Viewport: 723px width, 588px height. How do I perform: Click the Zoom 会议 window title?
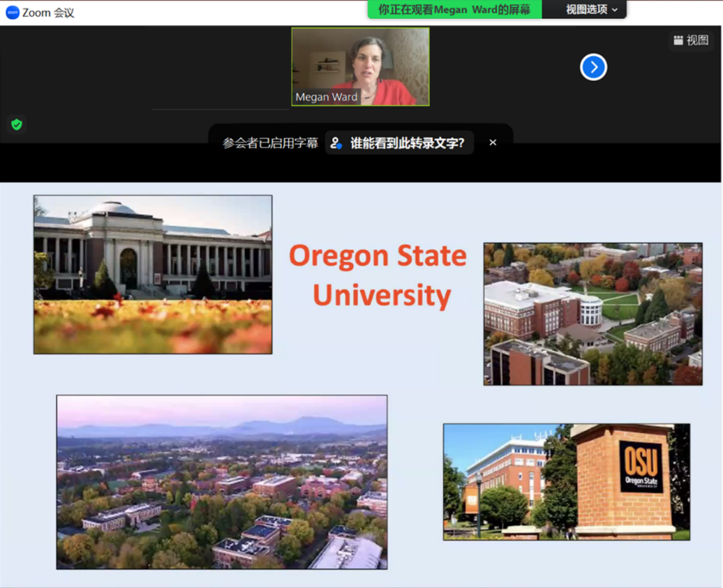tap(47, 13)
